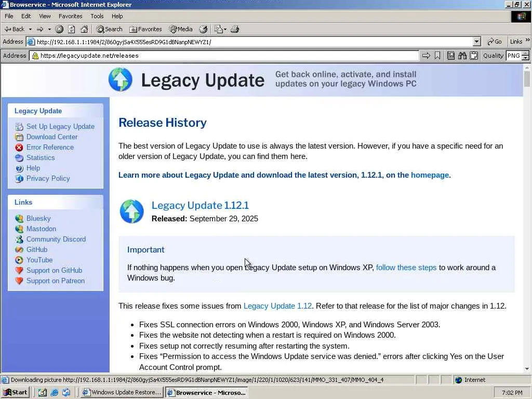Image resolution: width=532 pixels, height=399 pixels.
Task: Click the Browservice bookmark icon
Action: tap(437, 56)
